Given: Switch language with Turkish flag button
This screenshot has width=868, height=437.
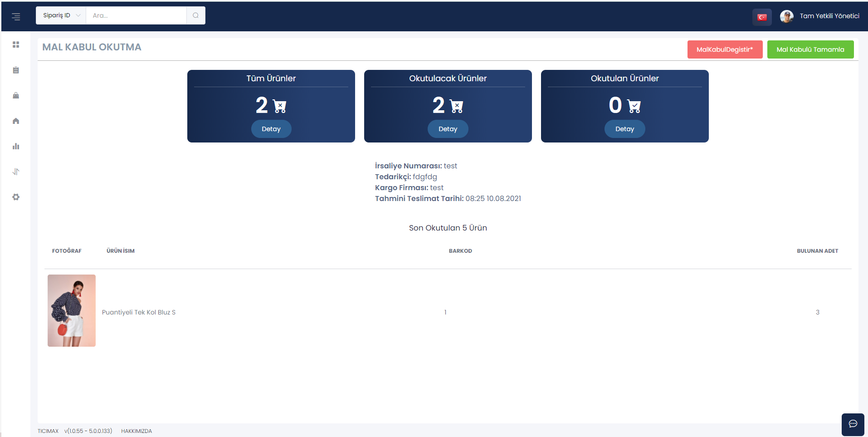Looking at the screenshot, I should pos(762,17).
